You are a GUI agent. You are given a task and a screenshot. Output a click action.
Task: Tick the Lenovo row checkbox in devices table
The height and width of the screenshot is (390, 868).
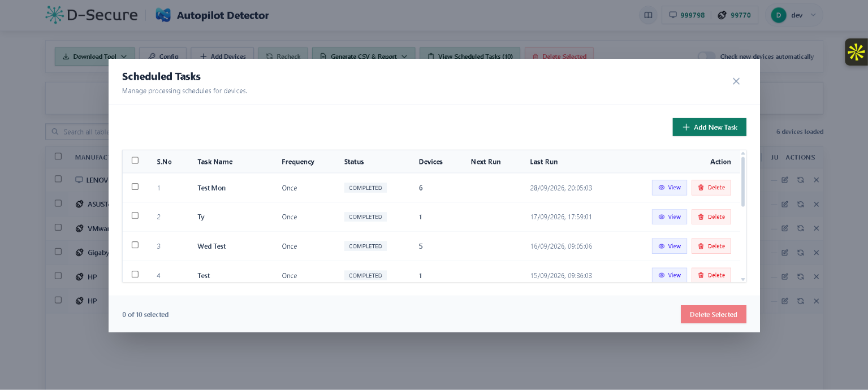tap(58, 179)
